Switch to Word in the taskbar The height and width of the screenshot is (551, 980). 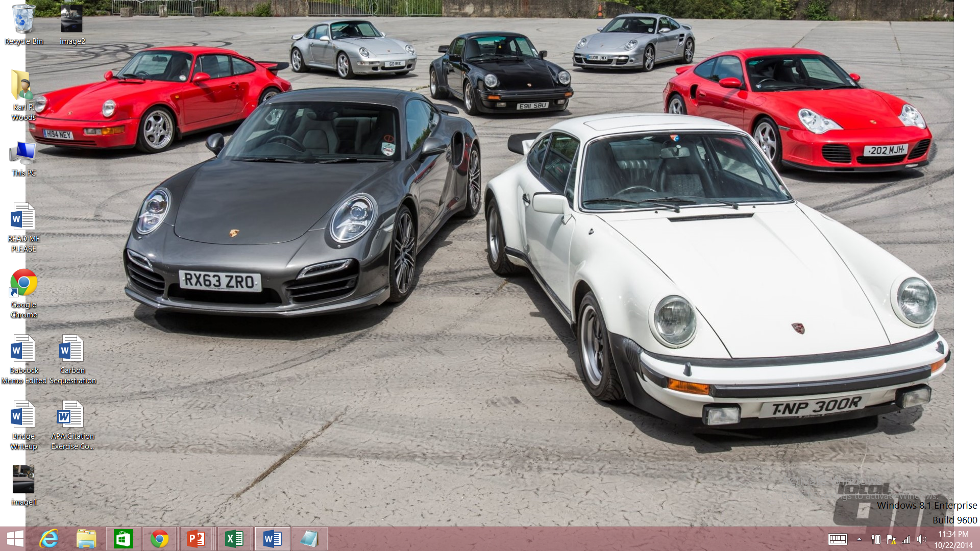[x=272, y=539]
